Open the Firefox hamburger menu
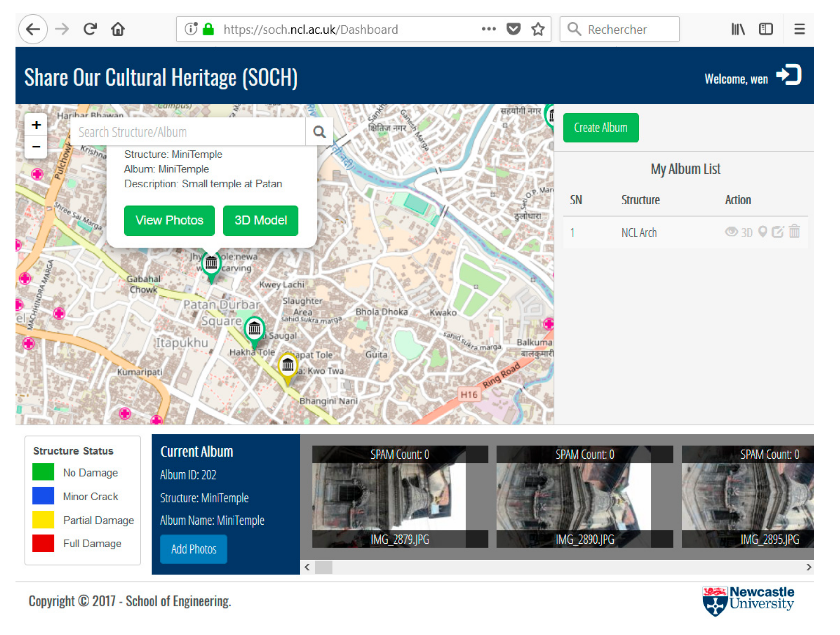This screenshot has height=635, width=840. (x=800, y=29)
